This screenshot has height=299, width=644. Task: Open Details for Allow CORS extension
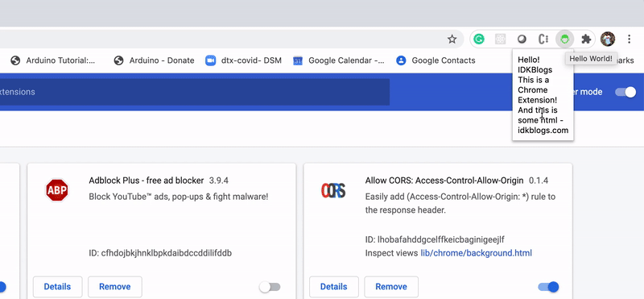pos(334,287)
